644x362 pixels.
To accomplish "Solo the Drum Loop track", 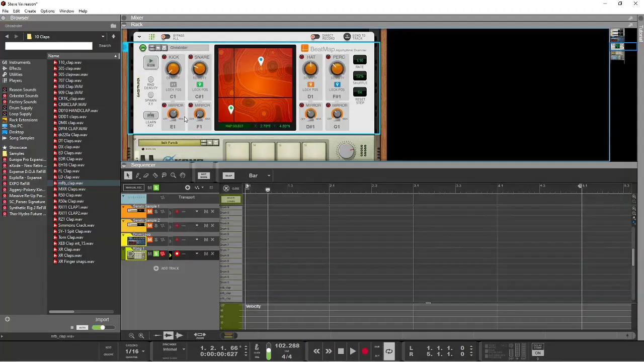I will 155,240.
